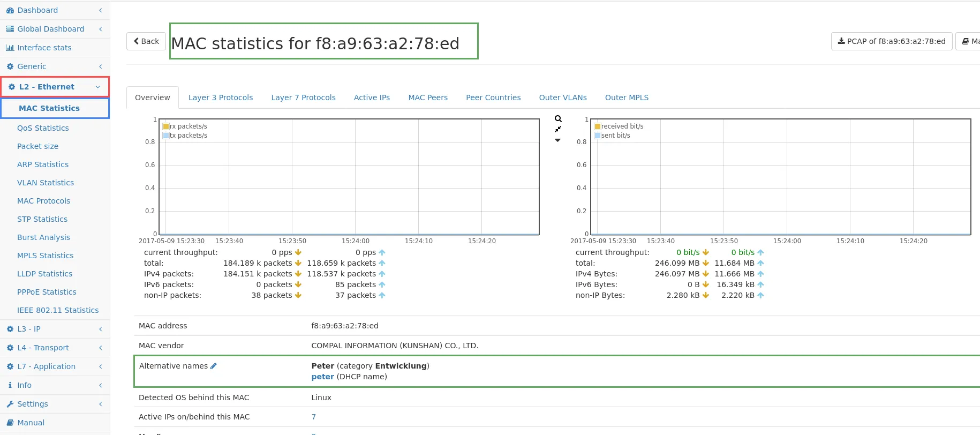Click the compress arrows chart icon
This screenshot has width=980, height=435.
(x=558, y=129)
